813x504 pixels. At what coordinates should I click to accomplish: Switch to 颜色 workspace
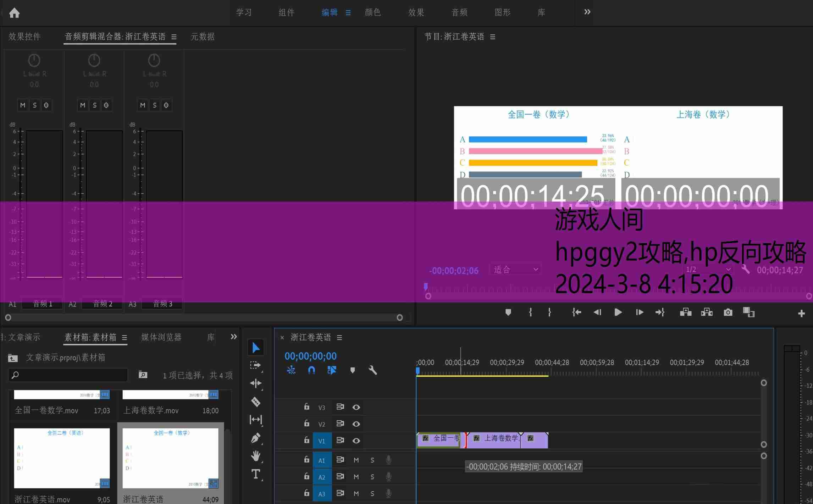373,12
